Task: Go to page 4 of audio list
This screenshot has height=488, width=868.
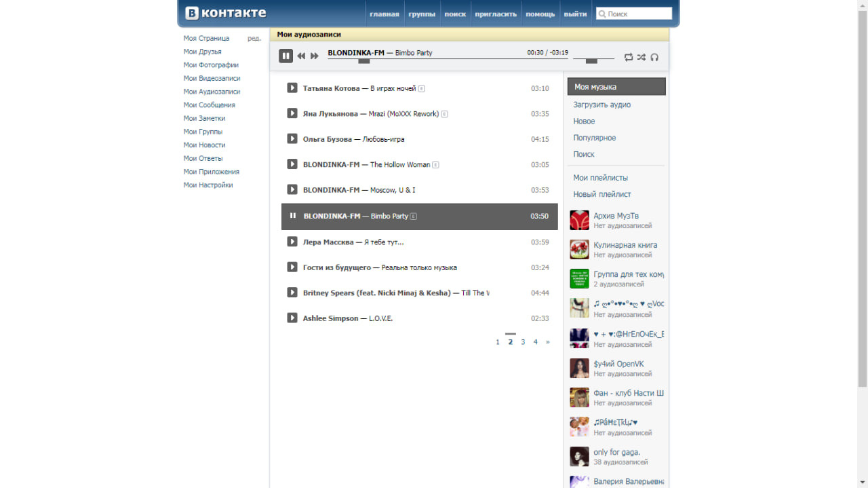Action: 535,342
